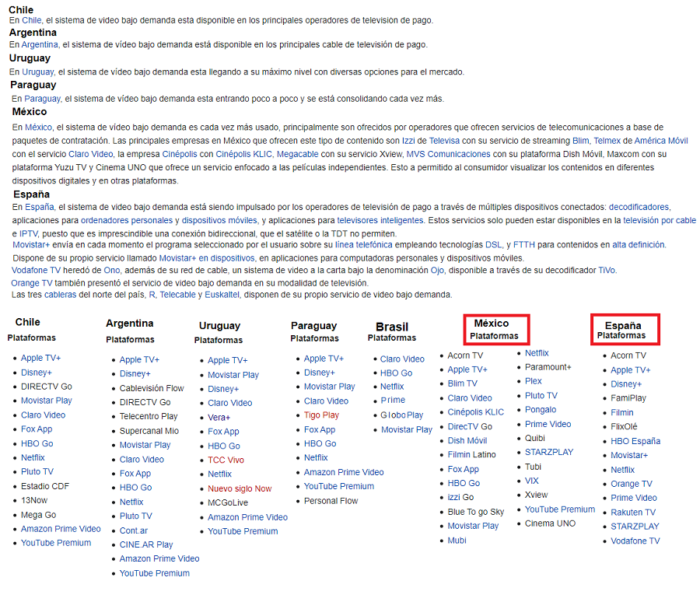Click Supercanal Mio under Argentina
Image resolution: width=700 pixels, height=595 pixels.
(149, 431)
